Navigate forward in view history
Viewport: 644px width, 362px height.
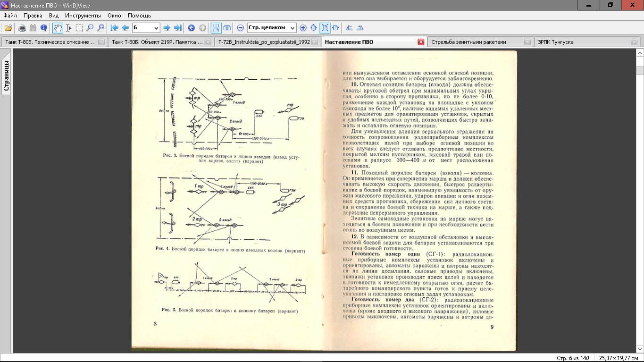pyautogui.click(x=202, y=28)
